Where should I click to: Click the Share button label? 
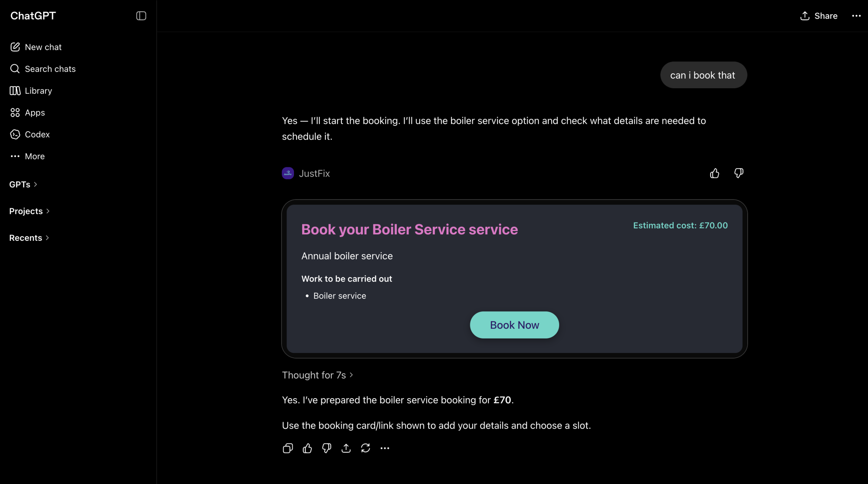click(826, 16)
